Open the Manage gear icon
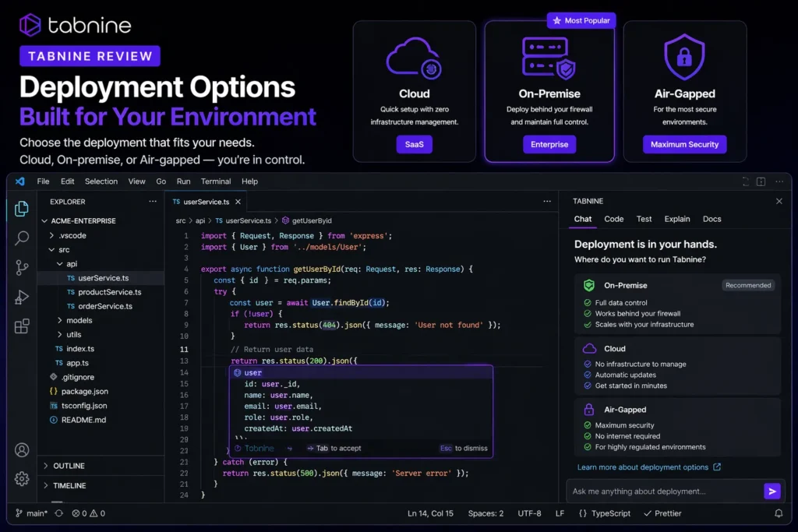 (x=21, y=478)
